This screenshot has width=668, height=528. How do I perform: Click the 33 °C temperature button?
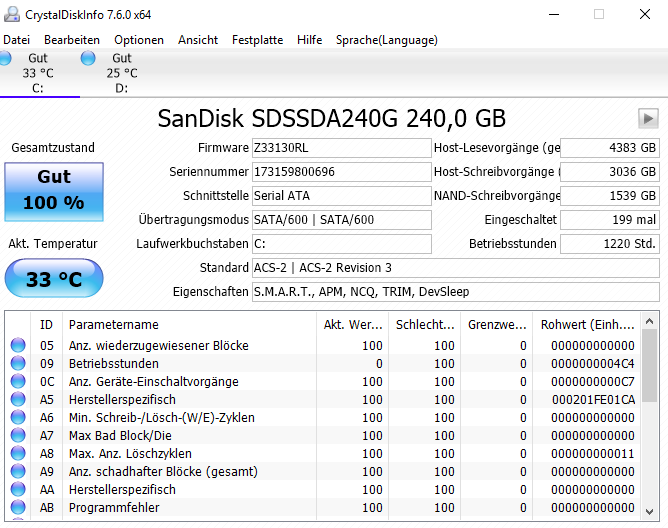click(54, 278)
